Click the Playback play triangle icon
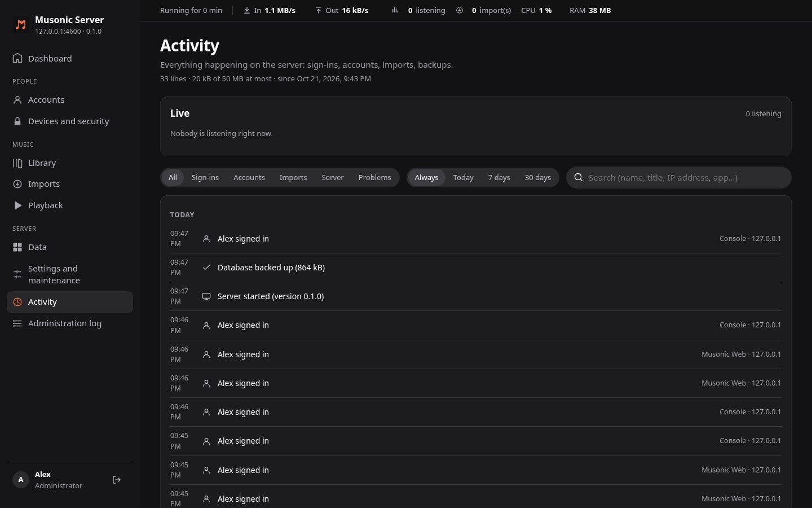812x508 pixels. coord(17,205)
